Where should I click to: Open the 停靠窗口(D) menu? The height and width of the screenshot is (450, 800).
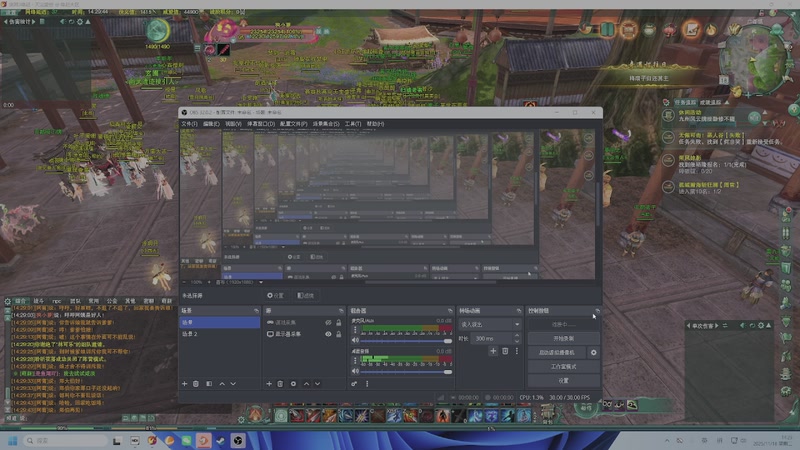click(261, 124)
